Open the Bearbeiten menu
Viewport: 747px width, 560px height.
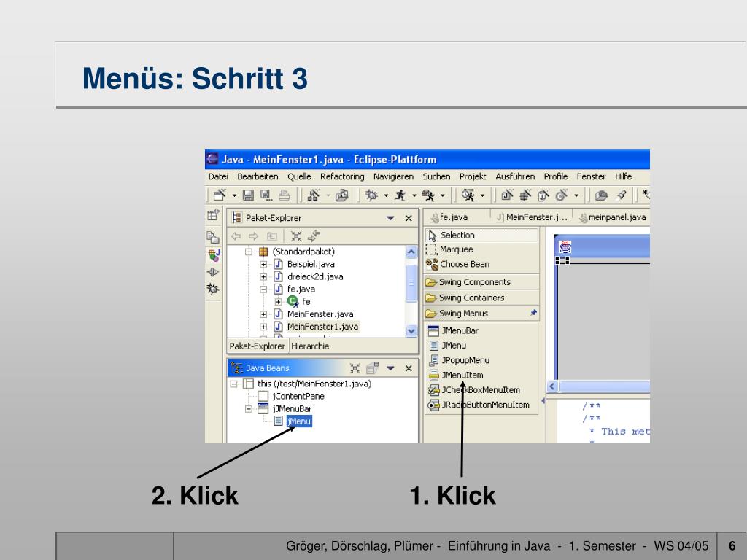258,176
